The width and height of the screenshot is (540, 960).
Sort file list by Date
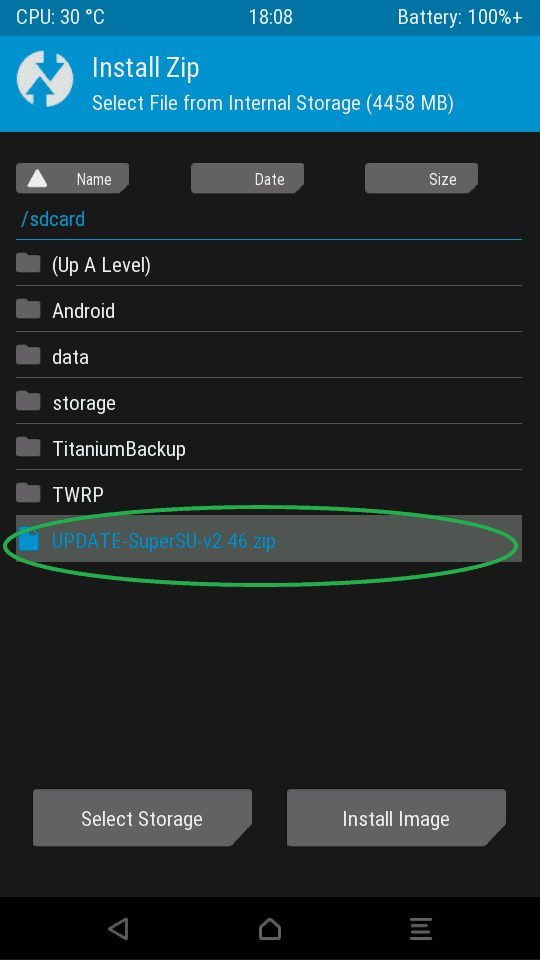[x=247, y=178]
